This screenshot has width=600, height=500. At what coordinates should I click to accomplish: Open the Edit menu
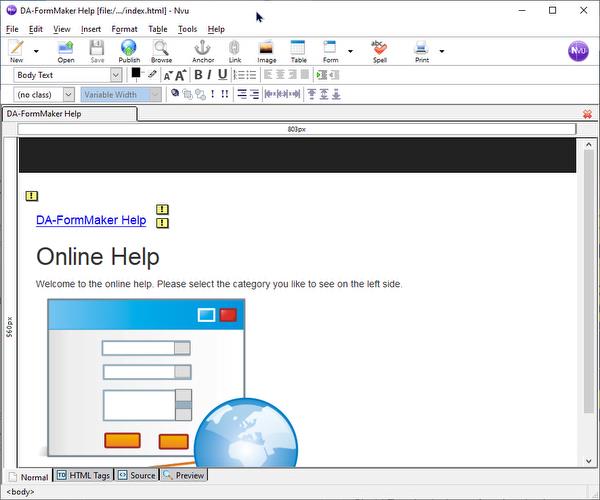click(36, 29)
